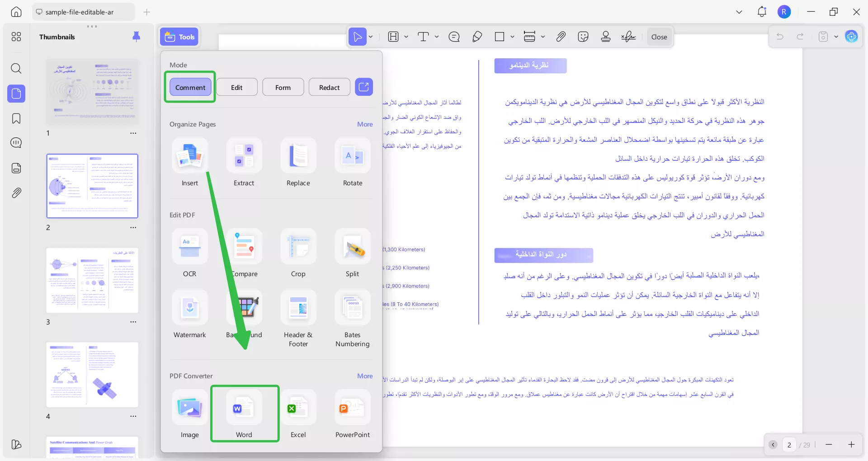Open the Split tool
The height and width of the screenshot is (461, 868).
pos(353,253)
